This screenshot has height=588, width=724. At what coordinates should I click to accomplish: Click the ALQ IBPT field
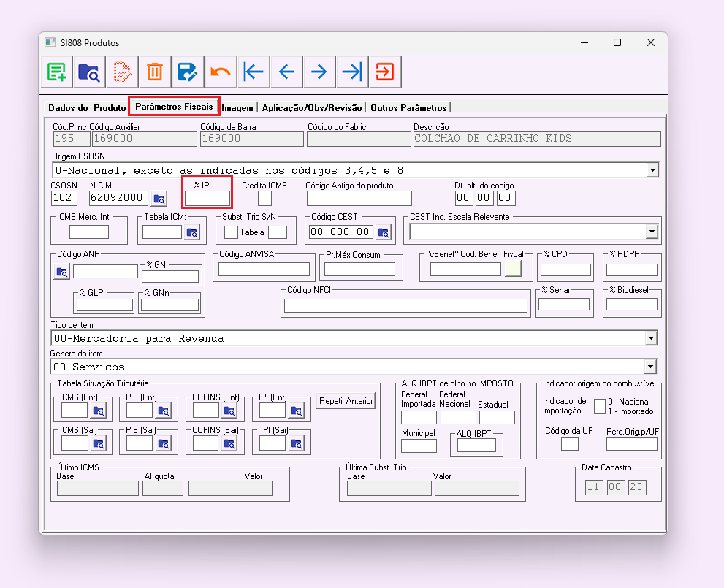(476, 446)
